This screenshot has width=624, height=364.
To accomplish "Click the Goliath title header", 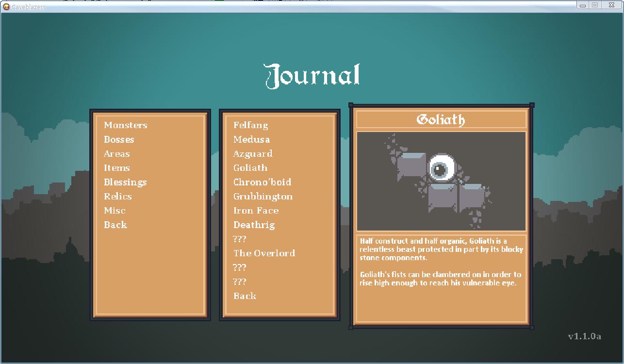I will [441, 119].
